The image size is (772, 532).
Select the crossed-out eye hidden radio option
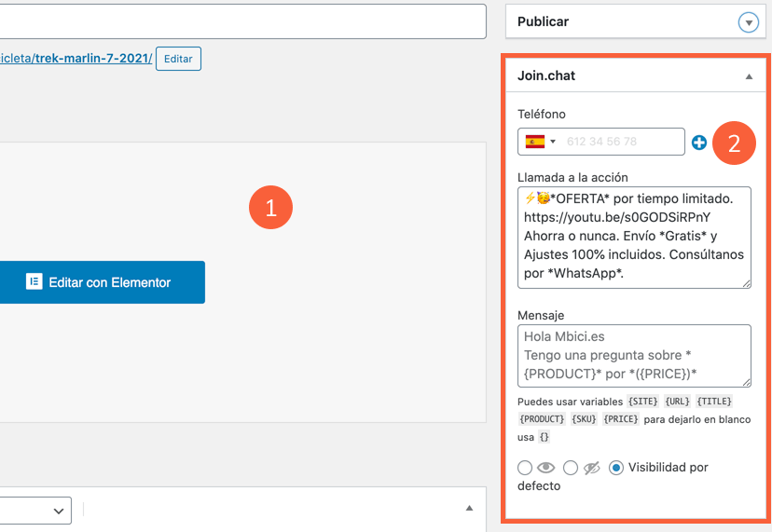point(571,468)
